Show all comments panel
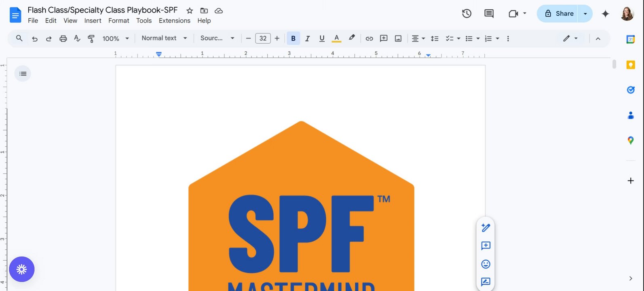Viewport: 644px width, 291px height. [x=489, y=13]
